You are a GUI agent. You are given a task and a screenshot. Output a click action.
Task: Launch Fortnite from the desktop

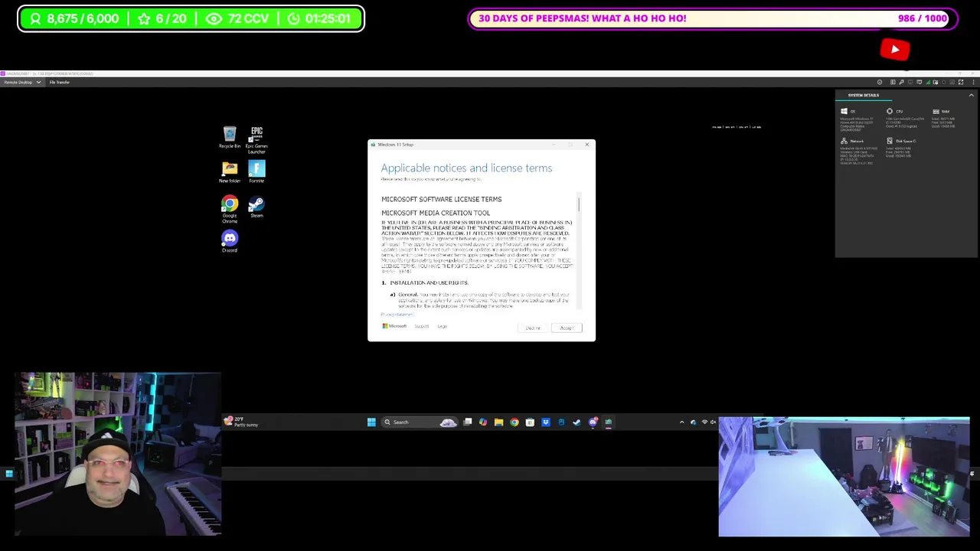coord(256,172)
